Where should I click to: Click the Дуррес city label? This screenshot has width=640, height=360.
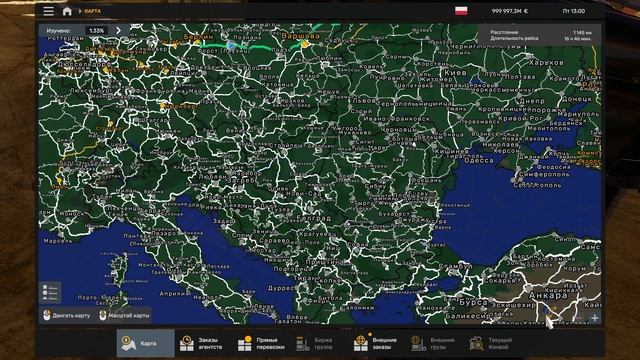click(281, 288)
